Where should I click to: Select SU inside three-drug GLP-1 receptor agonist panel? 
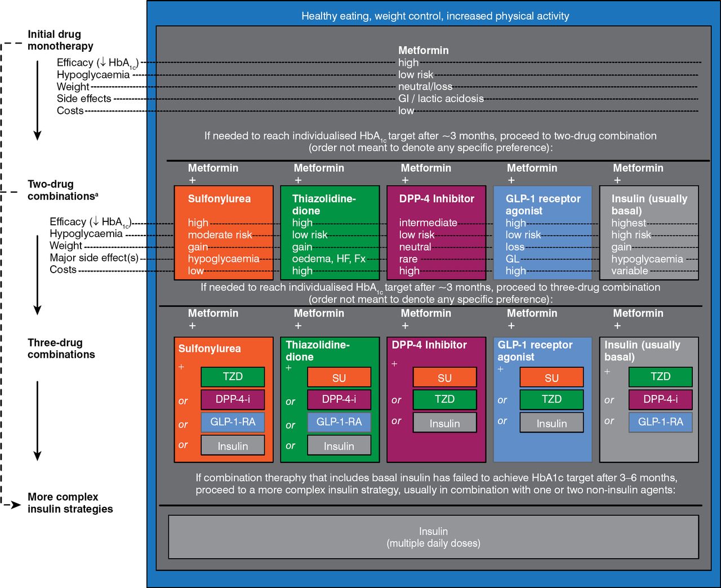(551, 378)
